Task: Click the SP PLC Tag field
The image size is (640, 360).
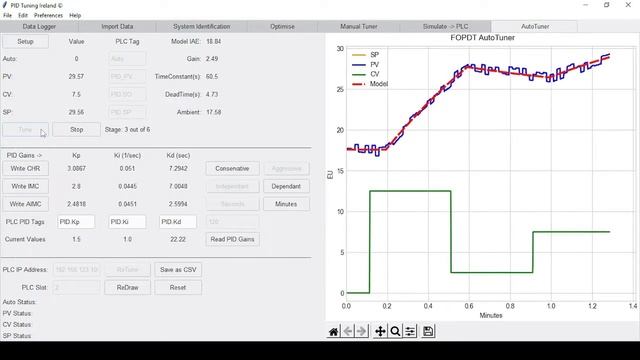Action: [x=127, y=112]
